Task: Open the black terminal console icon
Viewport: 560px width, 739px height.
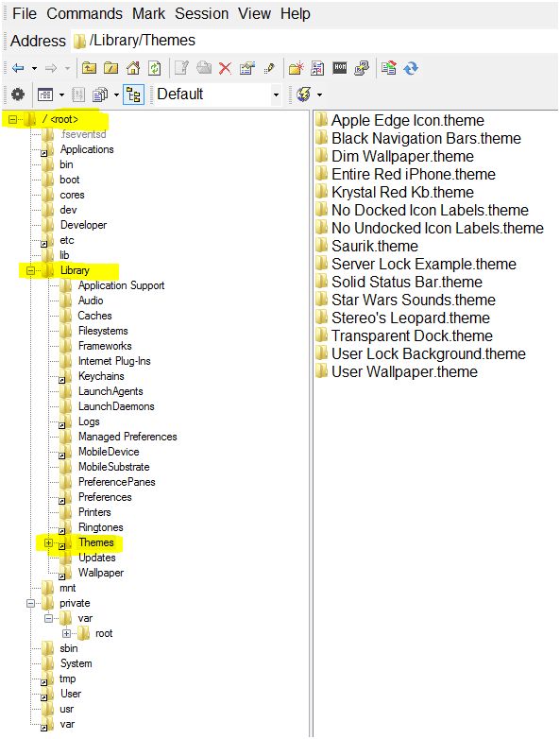Action: [x=340, y=68]
